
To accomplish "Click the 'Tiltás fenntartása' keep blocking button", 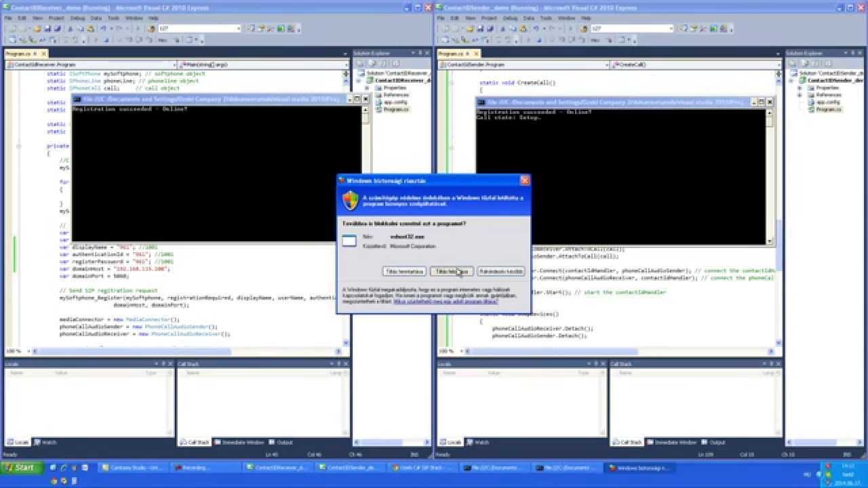I will click(x=404, y=271).
